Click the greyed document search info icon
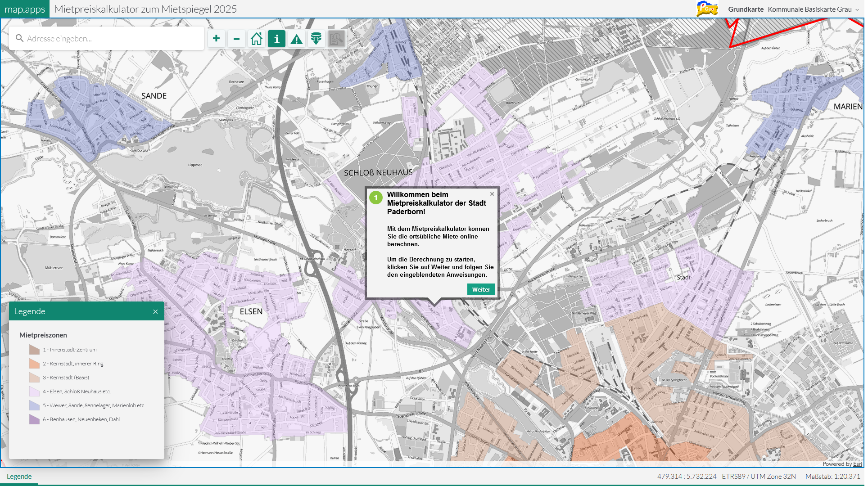 click(x=336, y=39)
